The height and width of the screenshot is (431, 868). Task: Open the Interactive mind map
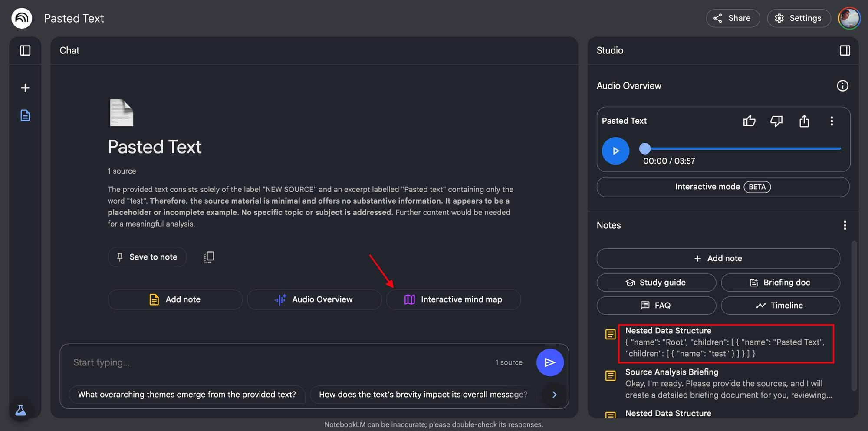tap(454, 299)
